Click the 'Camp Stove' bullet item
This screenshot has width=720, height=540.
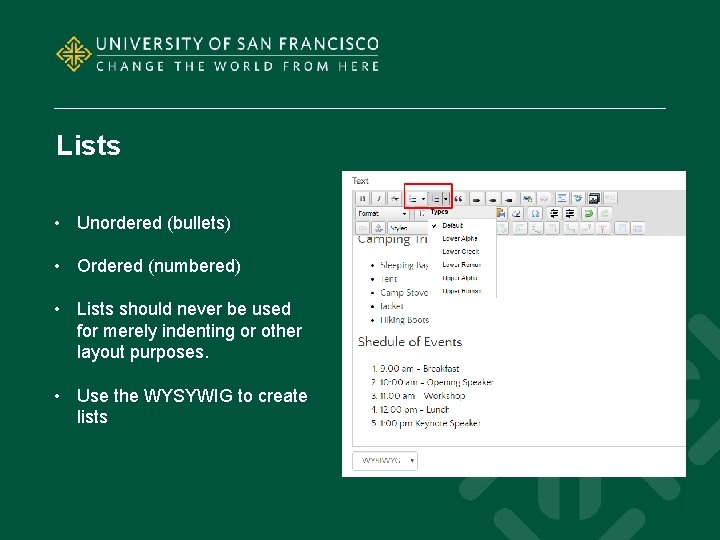pos(404,292)
